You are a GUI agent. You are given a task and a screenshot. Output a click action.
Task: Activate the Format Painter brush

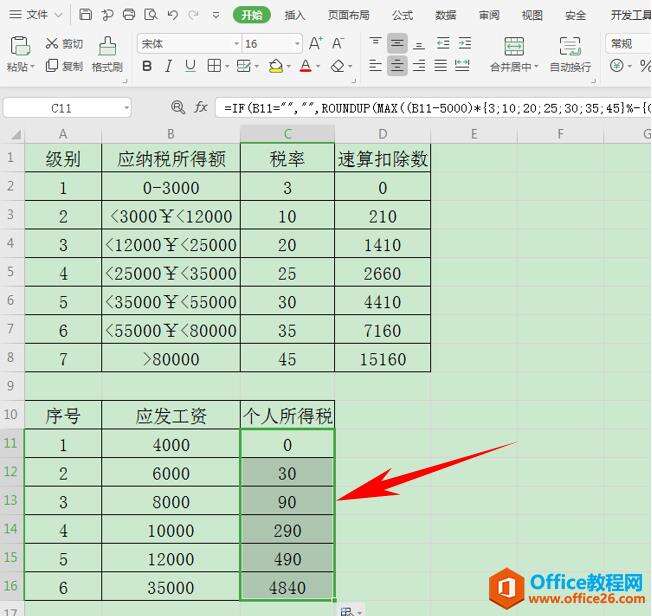107,46
